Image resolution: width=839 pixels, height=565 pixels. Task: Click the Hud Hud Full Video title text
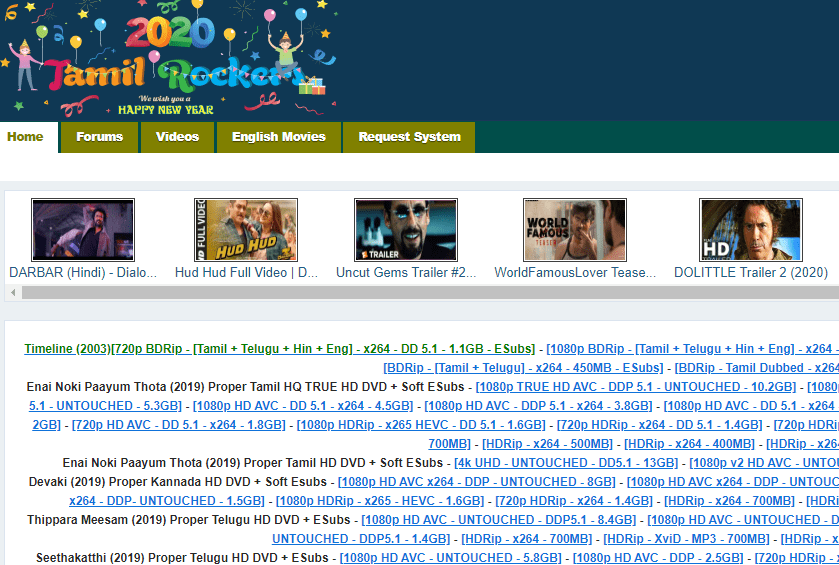[x=246, y=272]
